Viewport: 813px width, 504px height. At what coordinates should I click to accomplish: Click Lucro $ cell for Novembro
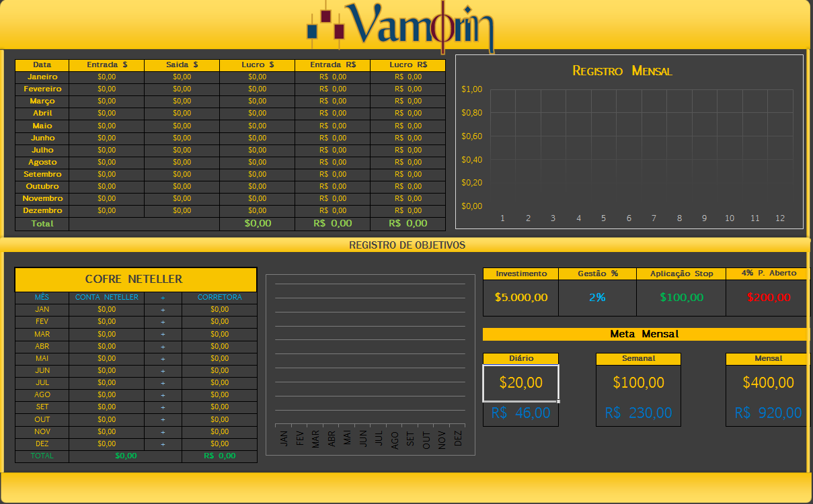point(258,198)
